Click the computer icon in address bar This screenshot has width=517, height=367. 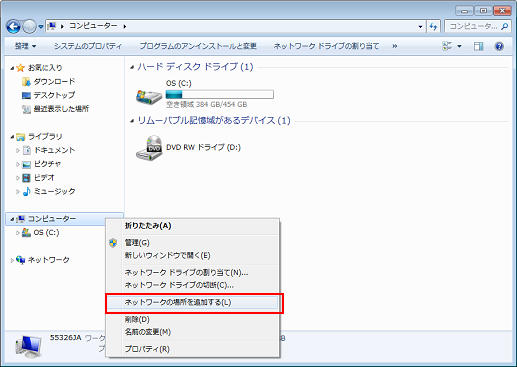pos(51,26)
